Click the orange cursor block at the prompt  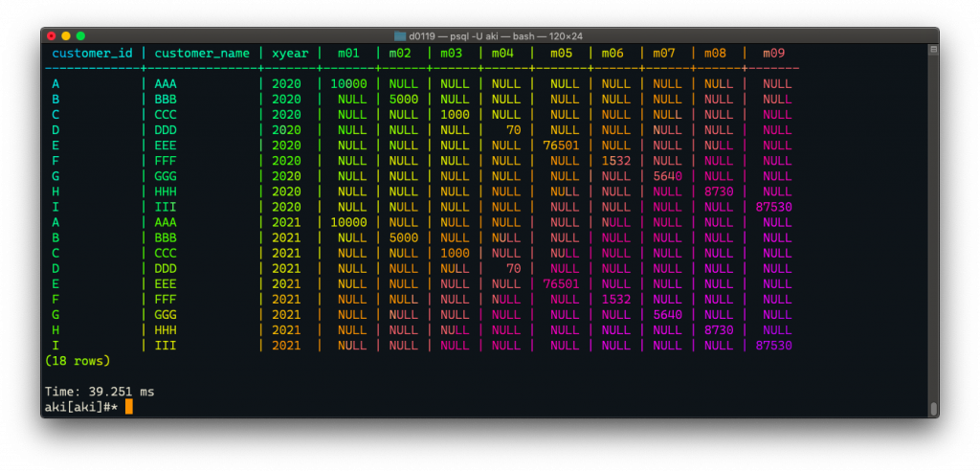point(129,407)
